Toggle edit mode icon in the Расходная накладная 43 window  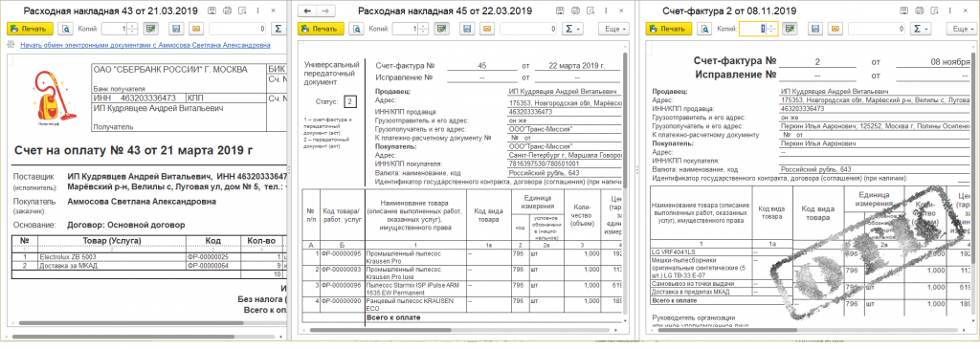pos(150,29)
